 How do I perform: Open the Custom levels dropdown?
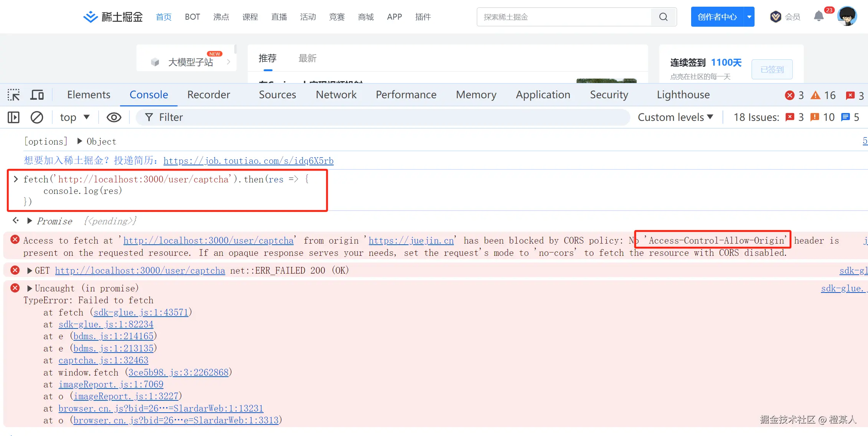pos(675,118)
